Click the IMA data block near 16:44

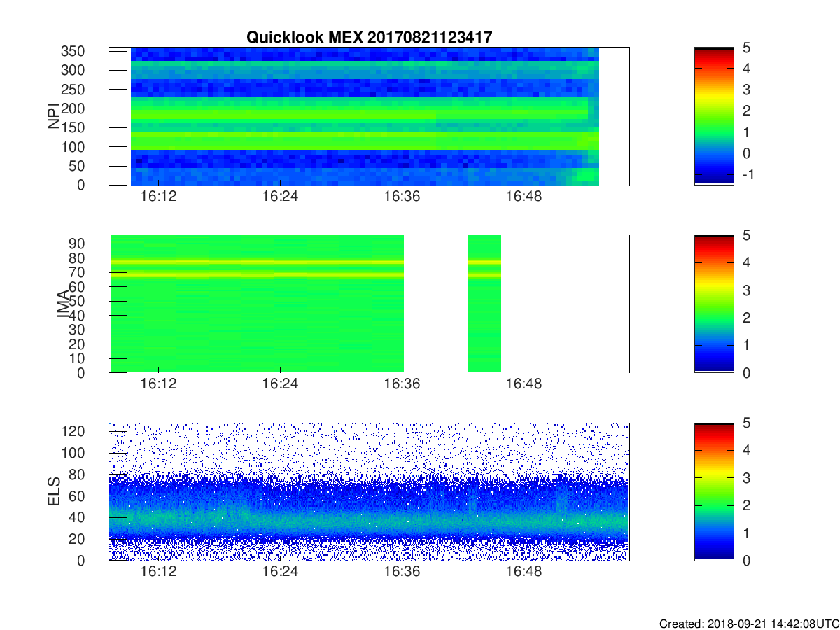[x=484, y=304]
